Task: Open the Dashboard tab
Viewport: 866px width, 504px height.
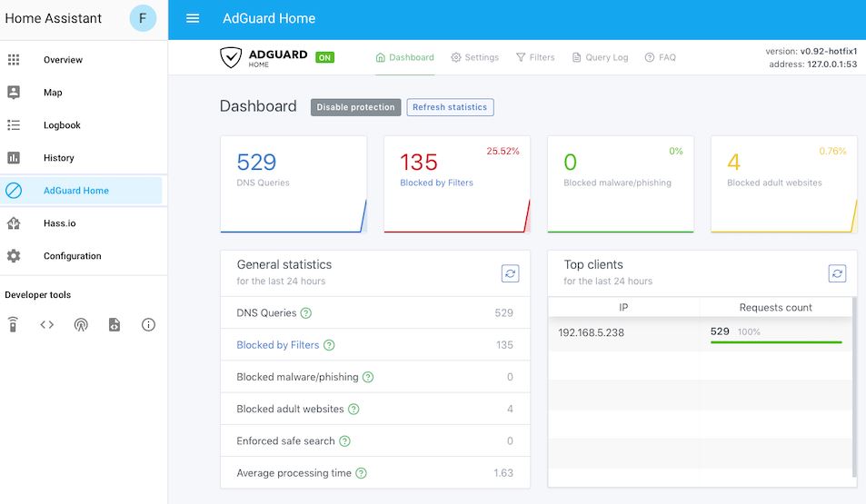Action: 405,57
